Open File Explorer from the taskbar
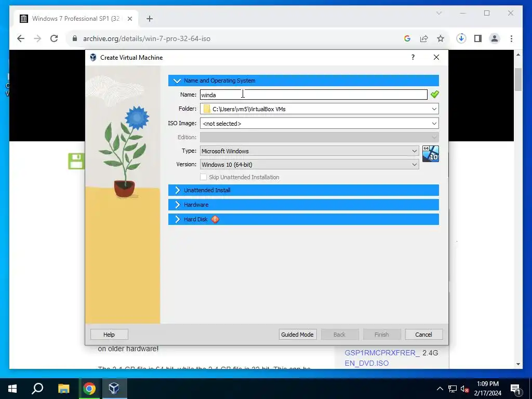Image resolution: width=532 pixels, height=399 pixels. tap(63, 389)
